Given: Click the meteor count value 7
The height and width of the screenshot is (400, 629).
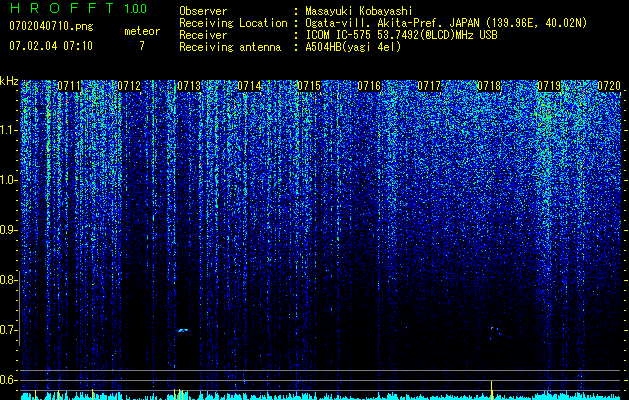Looking at the screenshot, I should (142, 46).
